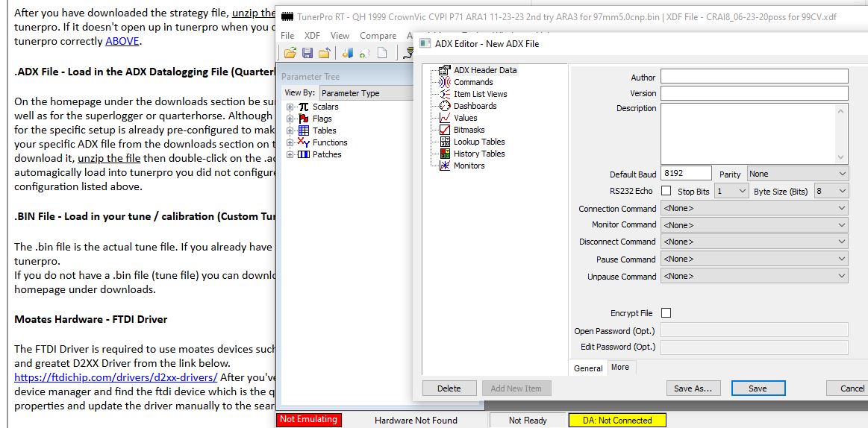Select the Bitmasks checkmark icon
The width and height of the screenshot is (868, 428).
(445, 130)
